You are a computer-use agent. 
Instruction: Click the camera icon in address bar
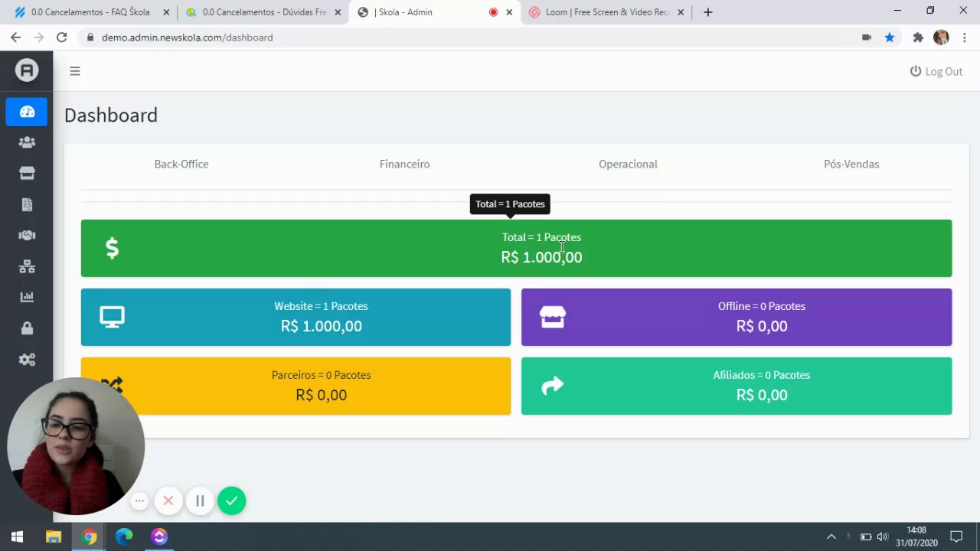[x=866, y=37]
